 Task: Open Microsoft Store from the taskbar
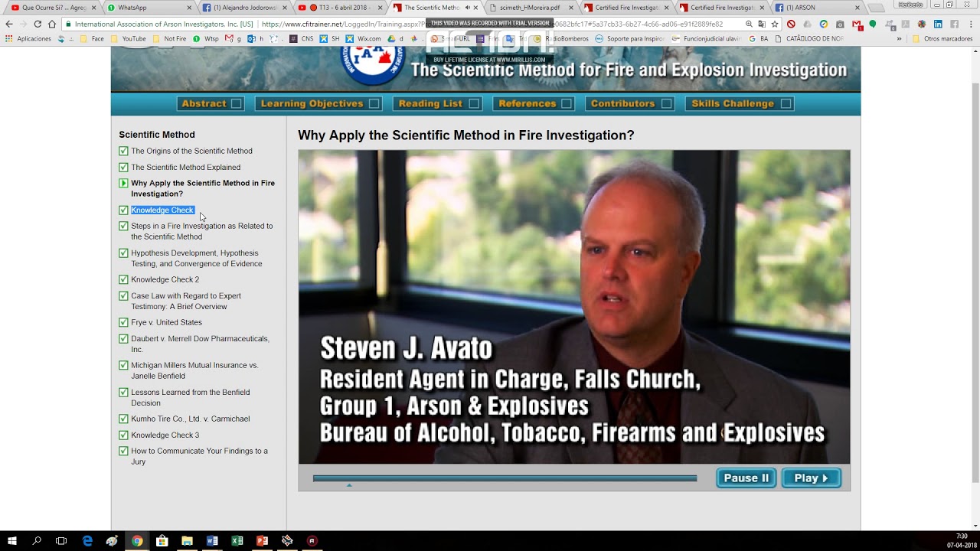pyautogui.click(x=162, y=540)
